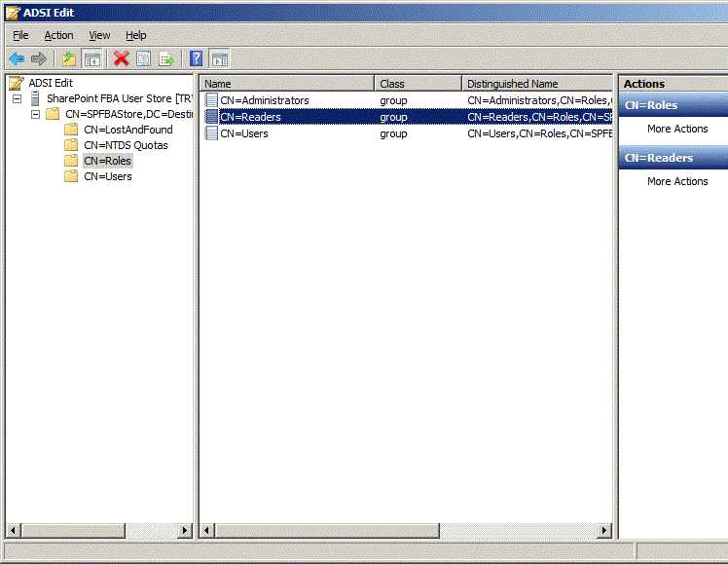Select CN=Users tree item
Viewport: 728px width, 564px height.
(x=108, y=176)
